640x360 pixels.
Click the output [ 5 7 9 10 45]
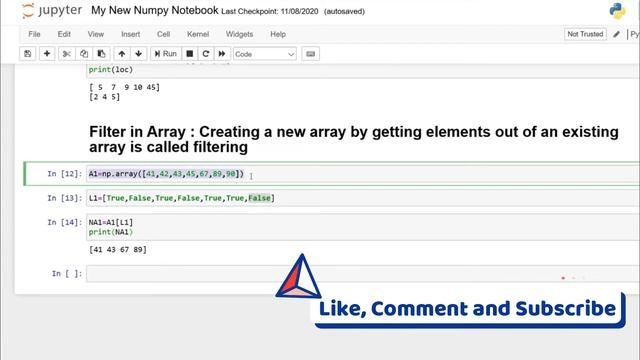pyautogui.click(x=124, y=87)
